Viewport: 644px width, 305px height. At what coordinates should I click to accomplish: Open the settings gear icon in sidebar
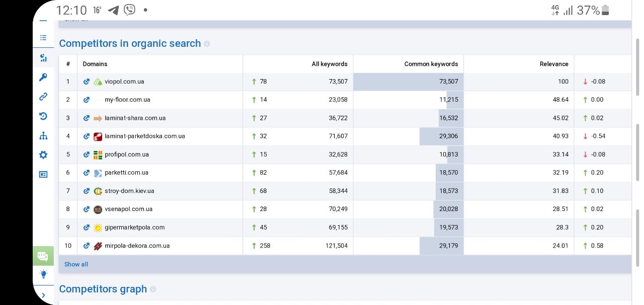[x=43, y=155]
